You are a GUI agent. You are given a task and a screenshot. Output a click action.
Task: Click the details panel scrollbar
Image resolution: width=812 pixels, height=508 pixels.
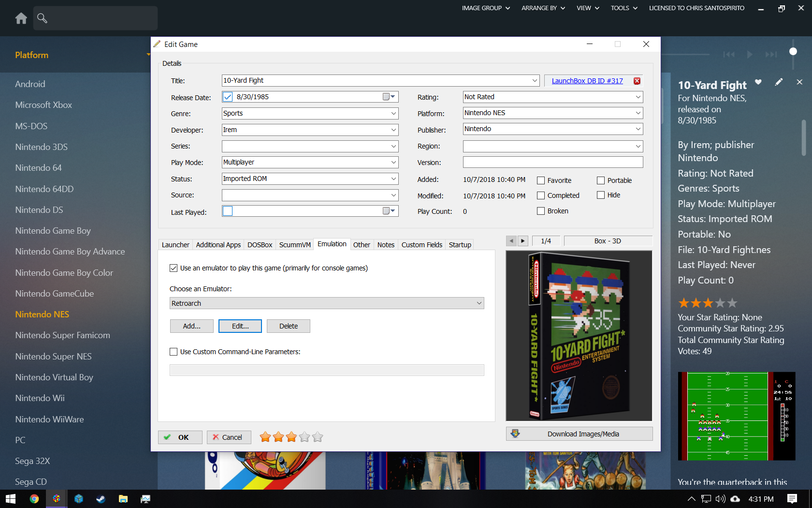coord(804,138)
